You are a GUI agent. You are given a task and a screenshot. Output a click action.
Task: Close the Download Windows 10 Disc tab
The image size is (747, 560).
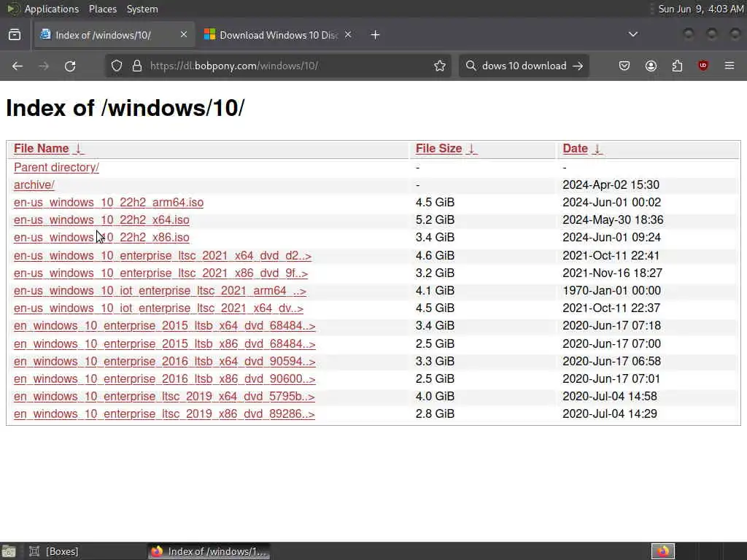(348, 34)
